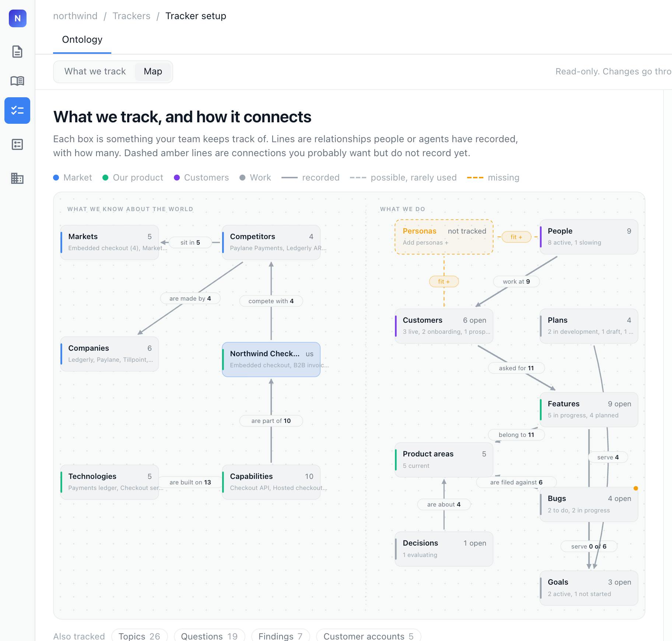Open the Capabilities box
The width and height of the screenshot is (672, 641).
[271, 482]
